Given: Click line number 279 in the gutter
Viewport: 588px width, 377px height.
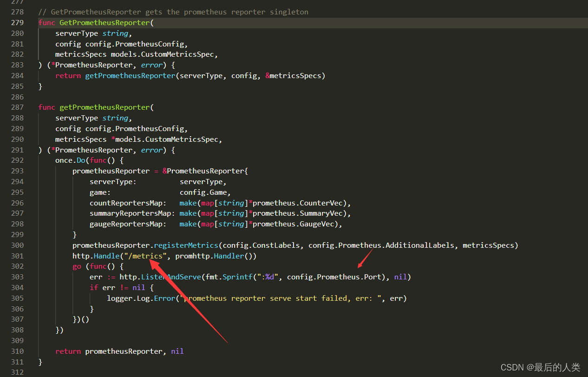Looking at the screenshot, I should (x=17, y=22).
